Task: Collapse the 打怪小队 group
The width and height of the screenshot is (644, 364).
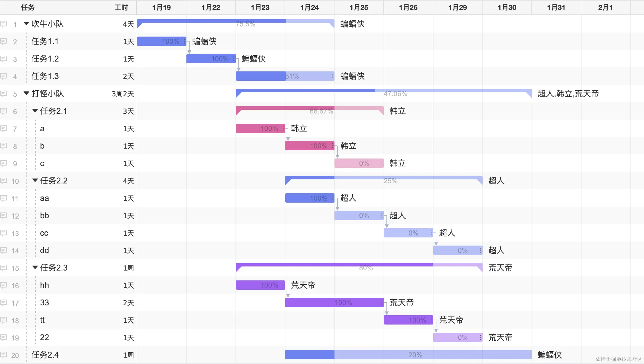Action: coord(26,93)
